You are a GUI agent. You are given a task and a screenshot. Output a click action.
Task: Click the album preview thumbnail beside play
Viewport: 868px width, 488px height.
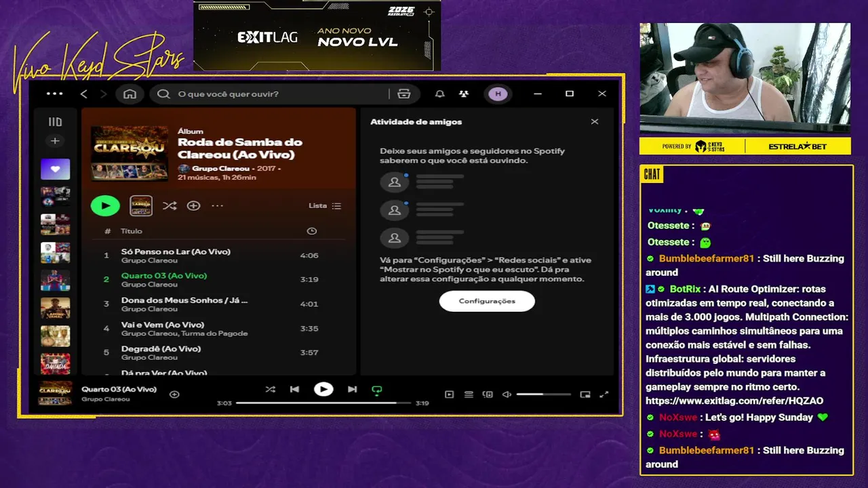point(141,205)
